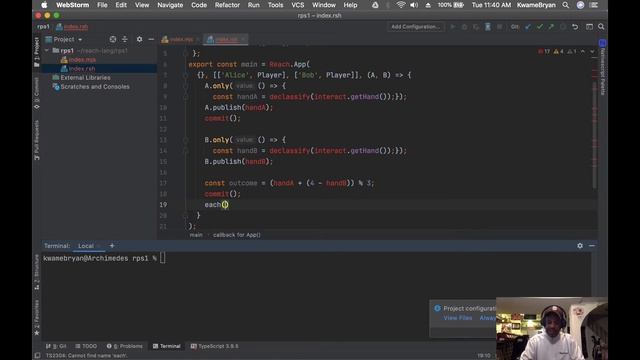Jump to previous highlighted problem arrow

point(583,51)
